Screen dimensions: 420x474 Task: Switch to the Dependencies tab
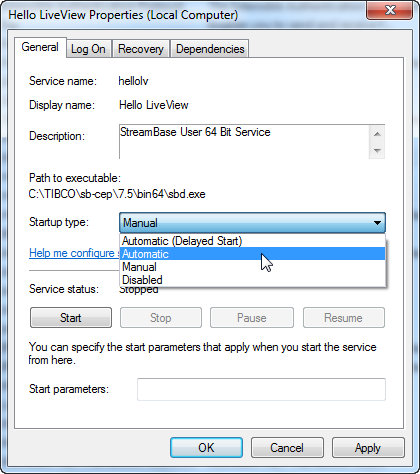[210, 49]
